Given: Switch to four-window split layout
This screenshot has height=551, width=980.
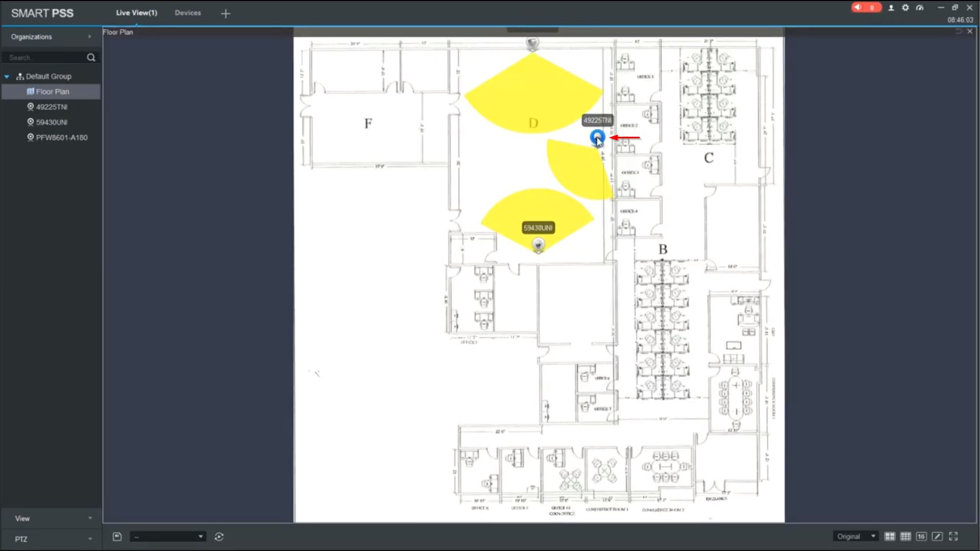Looking at the screenshot, I should tap(890, 536).
